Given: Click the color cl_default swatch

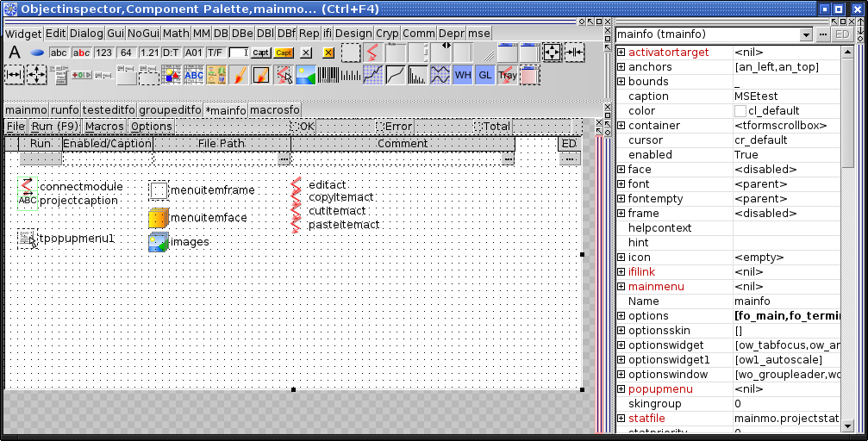Looking at the screenshot, I should click(740, 111).
